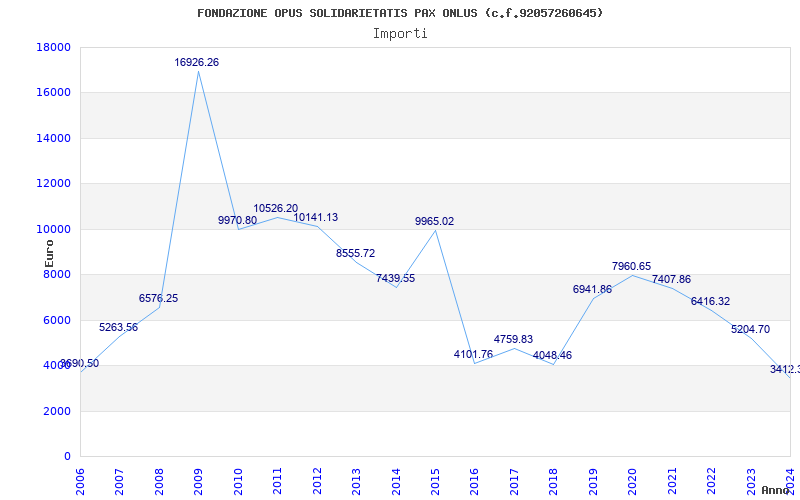
Task: Click the 2016 year axis label
Action: coord(474,481)
